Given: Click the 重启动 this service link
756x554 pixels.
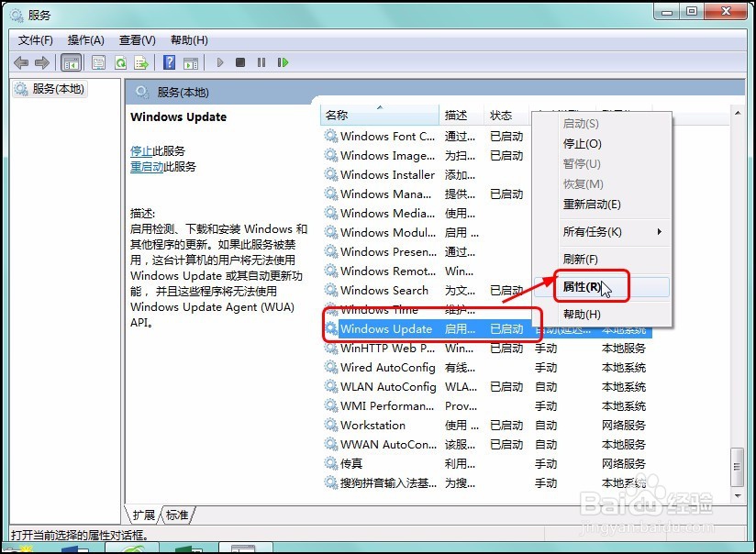Looking at the screenshot, I should (147, 167).
